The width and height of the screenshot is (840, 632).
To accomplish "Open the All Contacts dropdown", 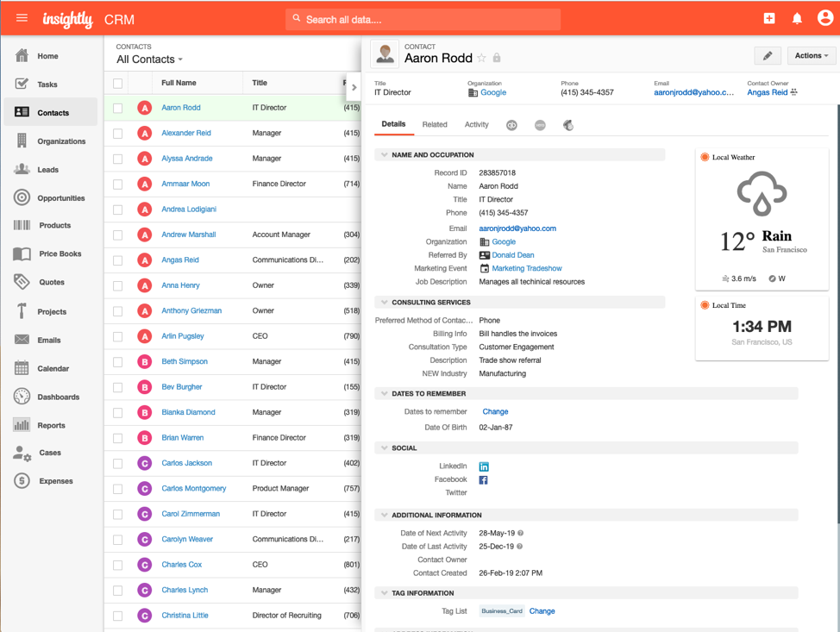I will point(147,59).
